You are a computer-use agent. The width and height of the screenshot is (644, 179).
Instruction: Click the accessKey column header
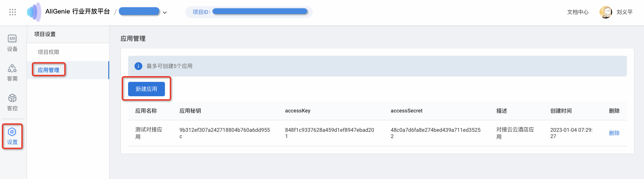tap(298, 111)
